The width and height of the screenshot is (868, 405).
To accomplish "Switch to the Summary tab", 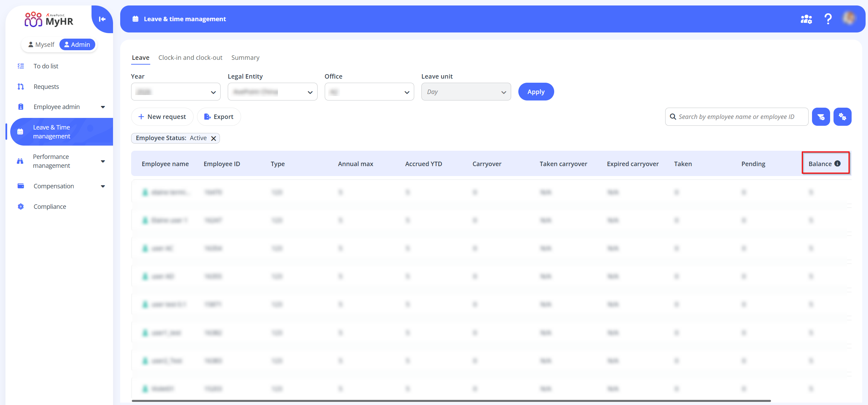I will (x=245, y=58).
